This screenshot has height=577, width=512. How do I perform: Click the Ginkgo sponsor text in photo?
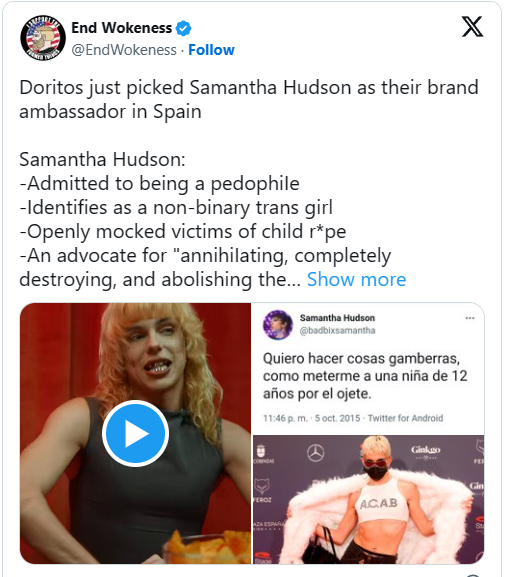tap(426, 450)
